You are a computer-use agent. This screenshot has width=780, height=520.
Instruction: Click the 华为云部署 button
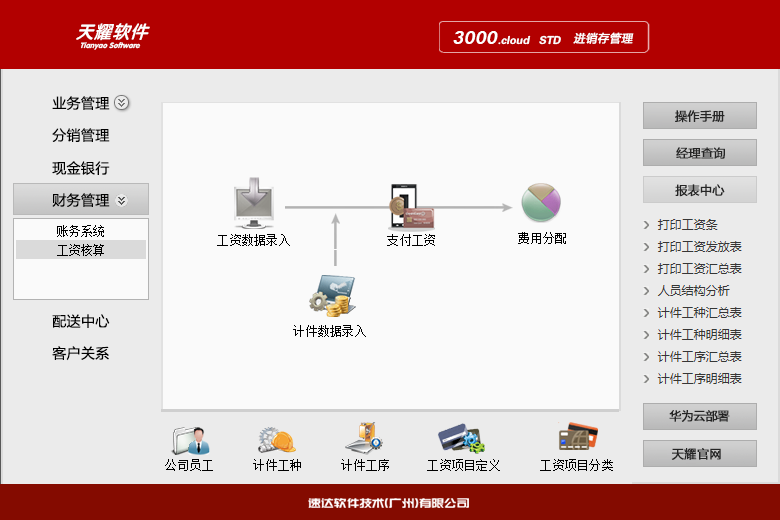click(699, 416)
